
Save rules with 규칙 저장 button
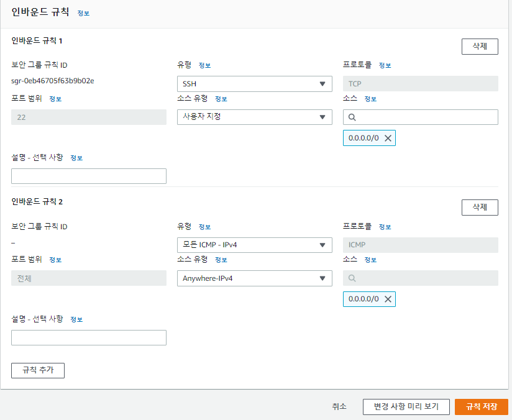pos(482,406)
